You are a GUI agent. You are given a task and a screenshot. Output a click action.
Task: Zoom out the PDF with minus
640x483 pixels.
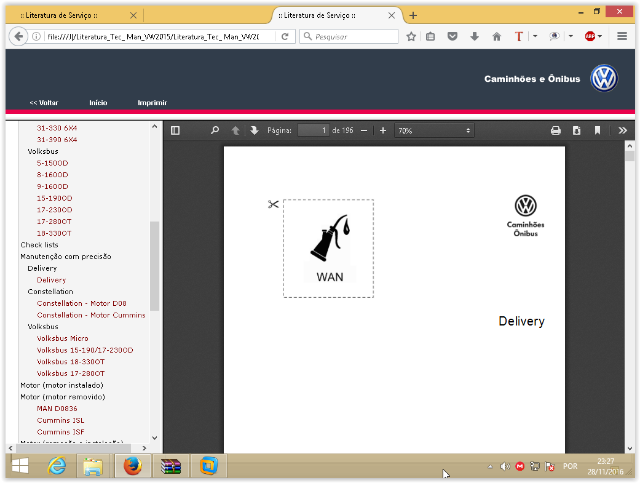pos(364,131)
